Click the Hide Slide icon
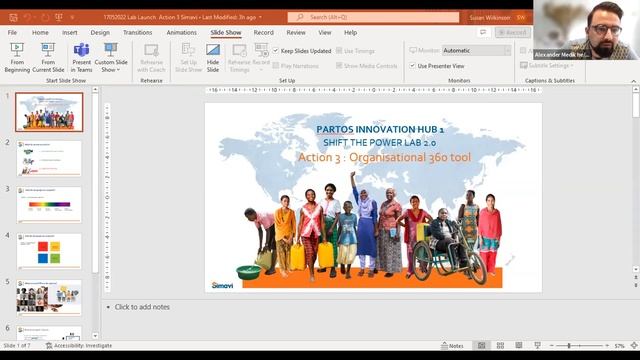640x360 pixels. pos(213,50)
